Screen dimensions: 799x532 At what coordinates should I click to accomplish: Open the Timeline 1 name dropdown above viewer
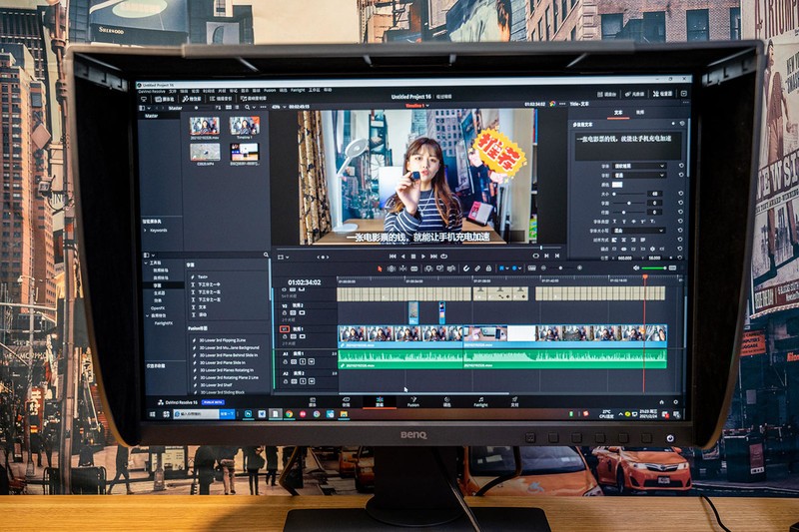428,106
